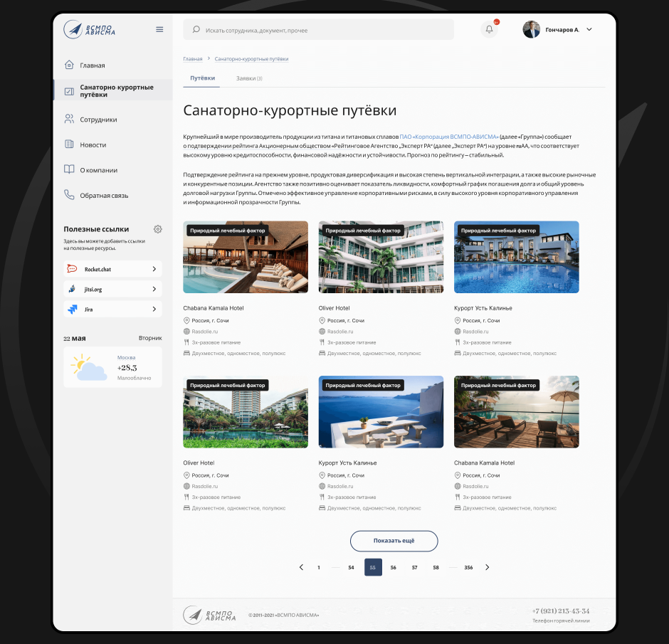Open Сотрудники in the sidebar menu
The width and height of the screenshot is (669, 644).
click(x=98, y=120)
